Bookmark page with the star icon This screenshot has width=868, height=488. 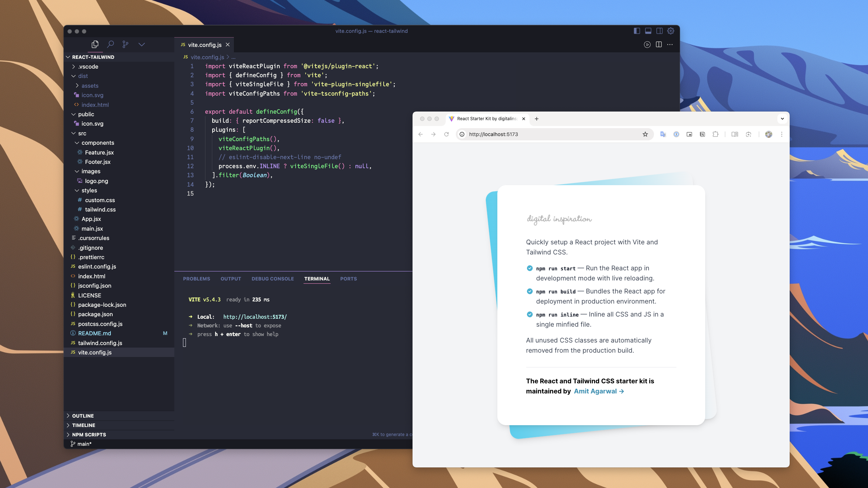pyautogui.click(x=645, y=134)
